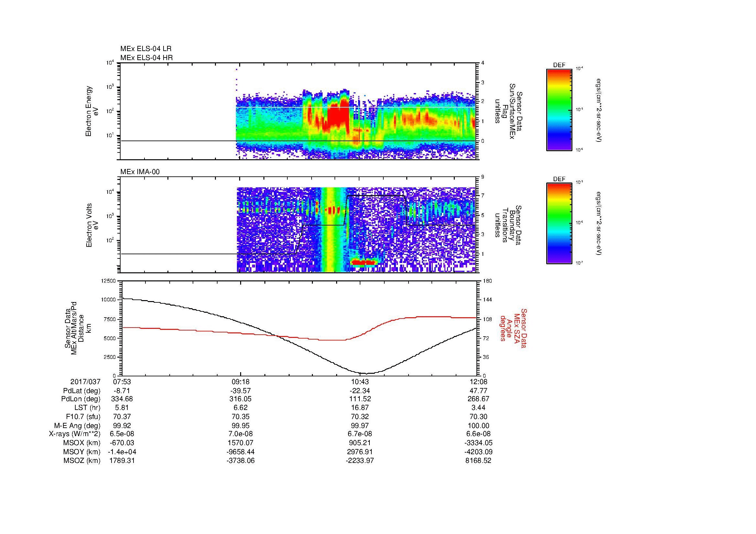Click the LST value 3.44

[478, 408]
